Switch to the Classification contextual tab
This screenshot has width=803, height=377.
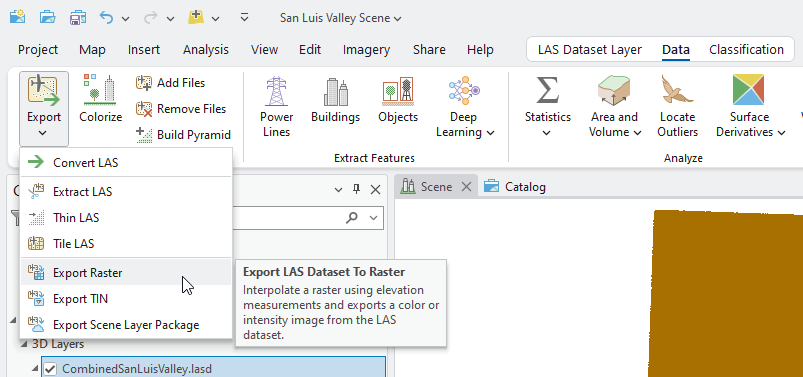[x=746, y=50]
